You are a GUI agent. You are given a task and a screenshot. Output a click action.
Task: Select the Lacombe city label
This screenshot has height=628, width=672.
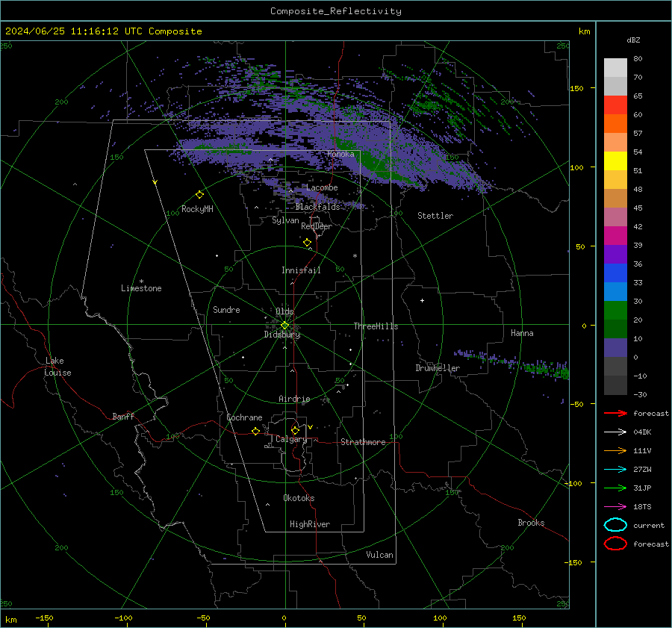coord(322,187)
